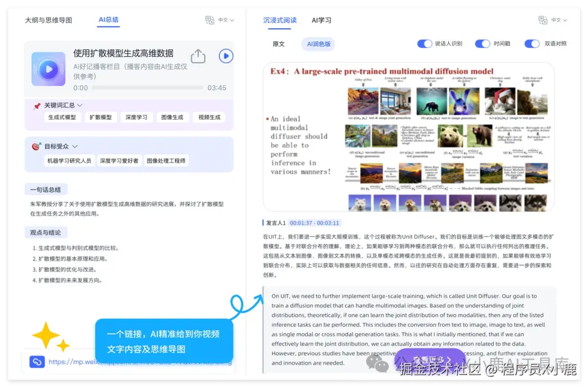Click the blue play icon on album thumbnail
The width and height of the screenshot is (588, 388).
48,69
